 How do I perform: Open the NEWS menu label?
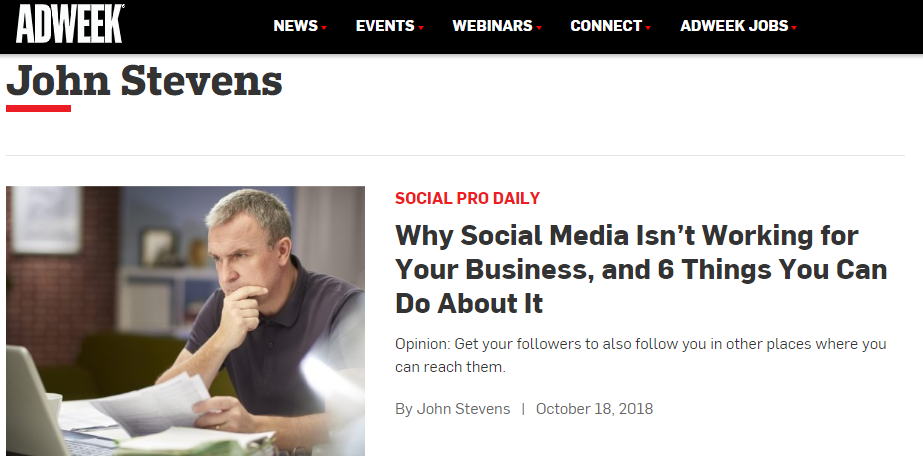pyautogui.click(x=295, y=26)
